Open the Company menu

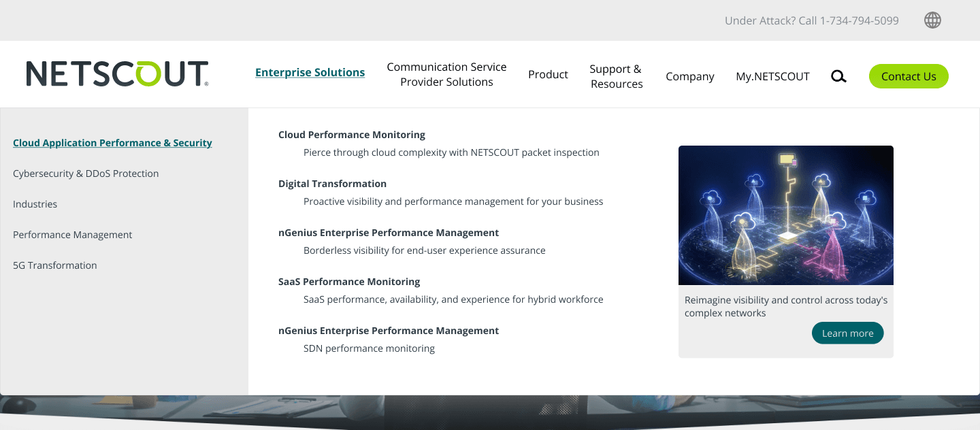click(x=690, y=76)
